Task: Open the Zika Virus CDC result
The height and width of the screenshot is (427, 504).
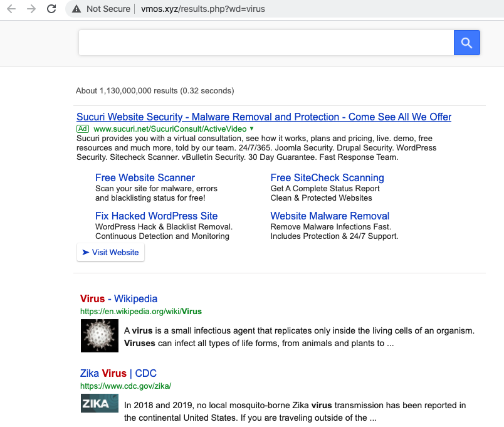Action: [118, 373]
